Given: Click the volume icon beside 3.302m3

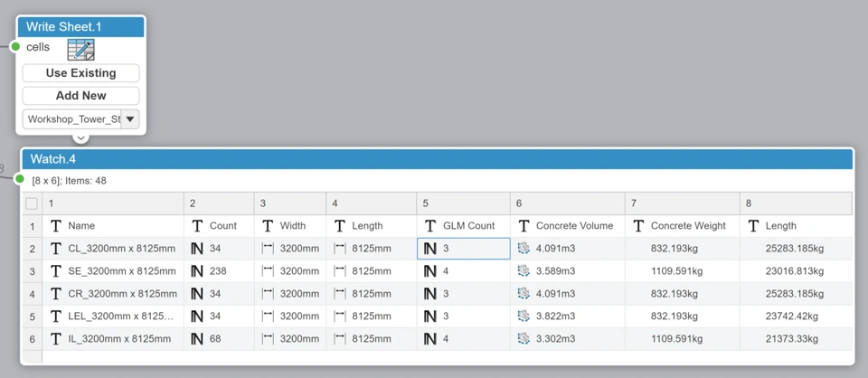Looking at the screenshot, I should [524, 338].
